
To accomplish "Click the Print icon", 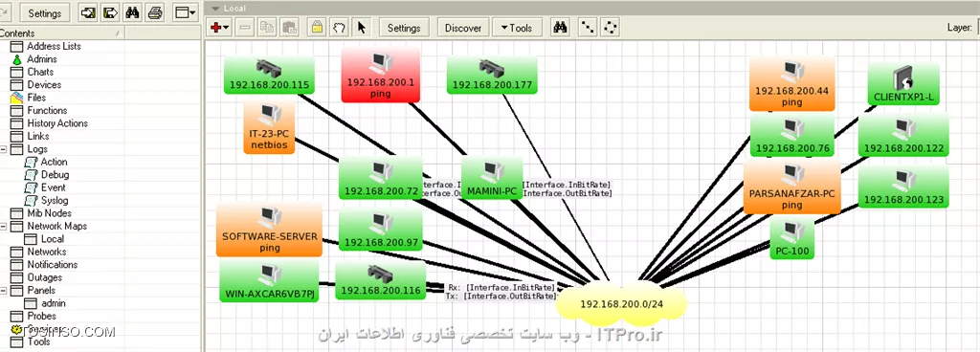I will 155,11.
